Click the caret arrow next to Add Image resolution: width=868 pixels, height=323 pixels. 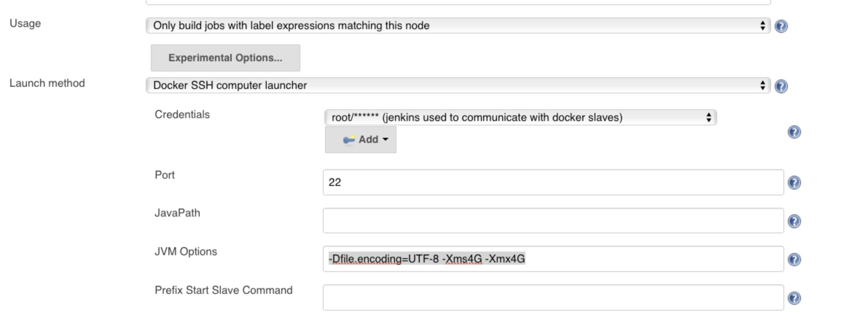click(x=386, y=139)
